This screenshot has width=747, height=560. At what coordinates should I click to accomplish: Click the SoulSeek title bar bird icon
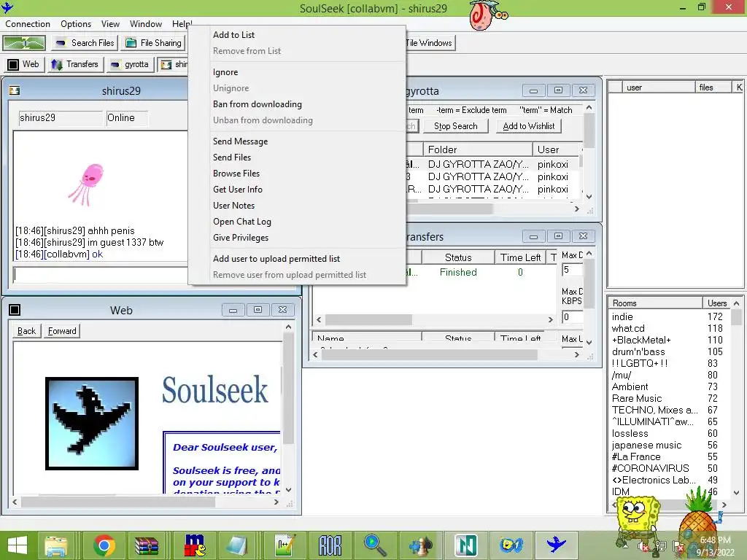[7, 7]
